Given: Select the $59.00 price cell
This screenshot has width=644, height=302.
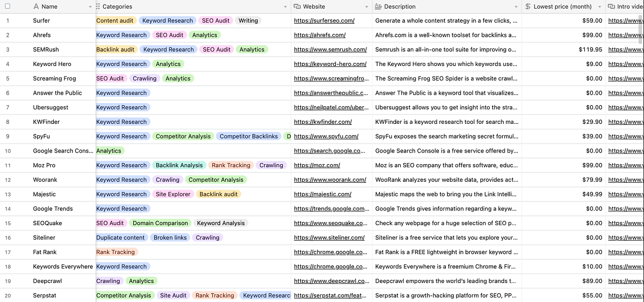Looking at the screenshot, I should [x=564, y=21].
